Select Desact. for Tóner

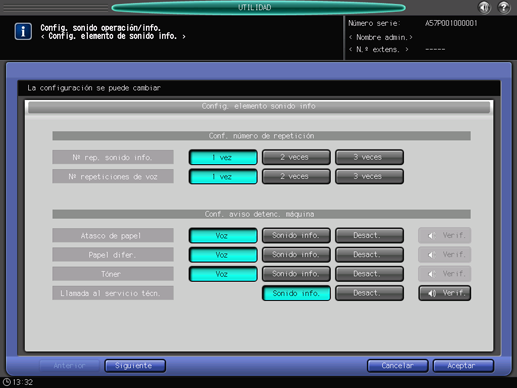369,274
